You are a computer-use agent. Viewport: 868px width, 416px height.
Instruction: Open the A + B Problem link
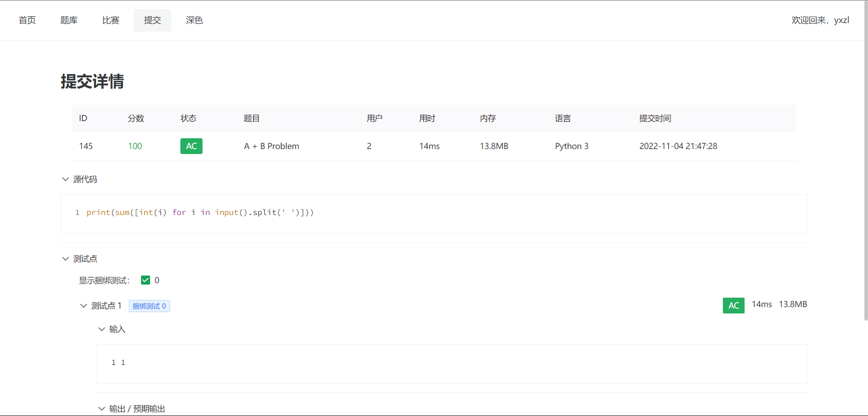tap(271, 146)
